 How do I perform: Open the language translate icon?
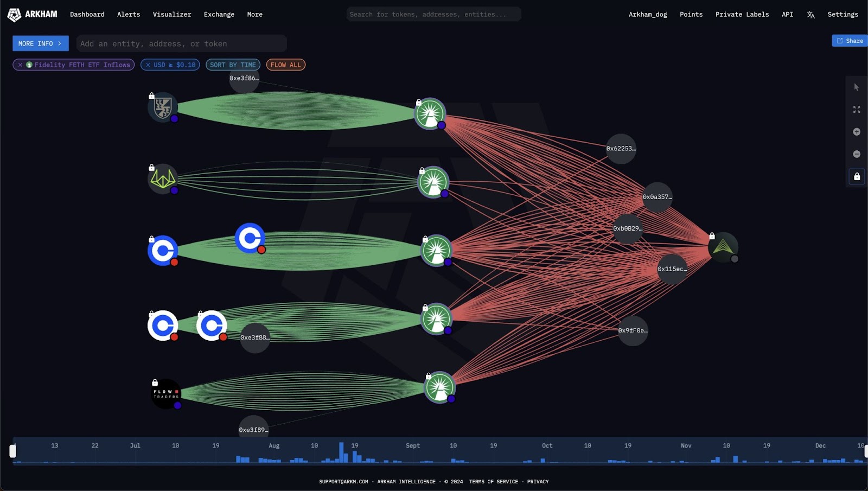pos(810,15)
